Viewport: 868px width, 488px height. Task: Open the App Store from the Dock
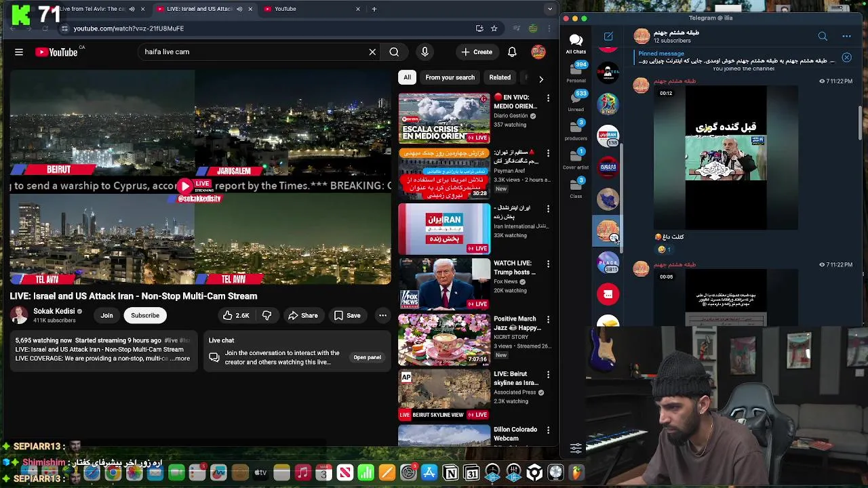(x=429, y=472)
